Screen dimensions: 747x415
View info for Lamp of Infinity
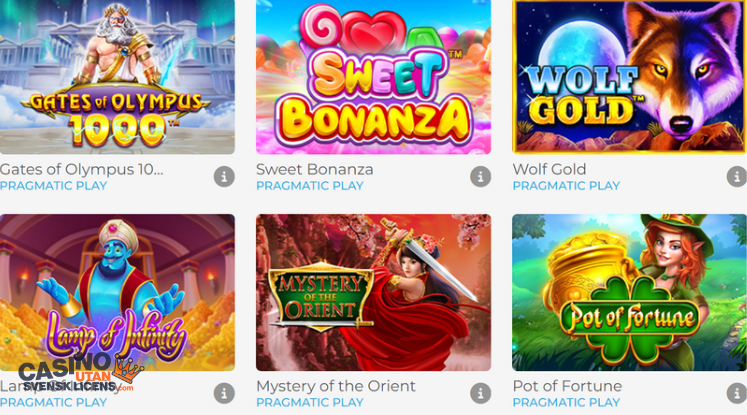click(x=224, y=394)
